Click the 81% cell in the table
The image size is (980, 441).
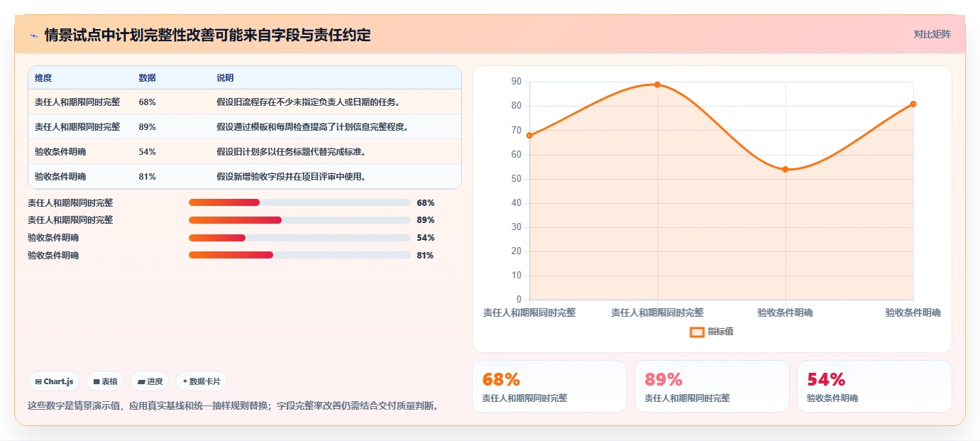(148, 177)
